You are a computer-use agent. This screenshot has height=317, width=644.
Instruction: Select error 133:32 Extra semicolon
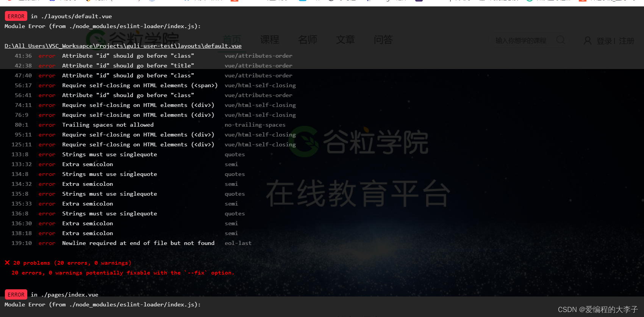125,164
